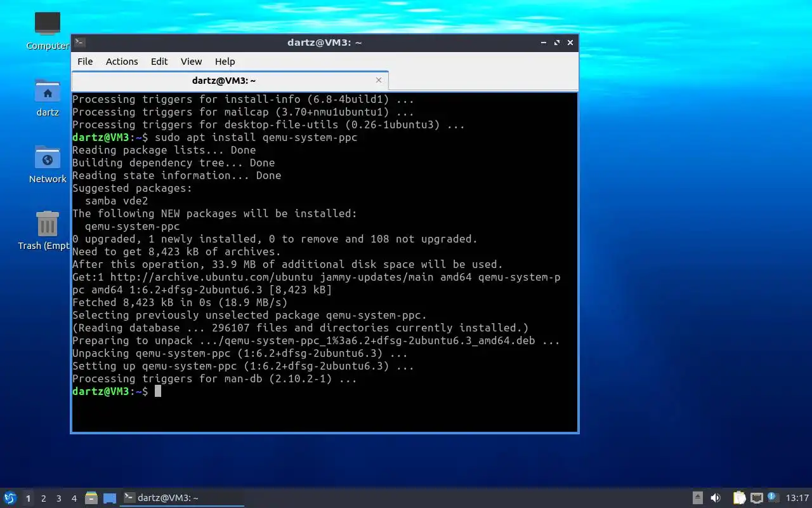Open the LXQt application menu launcher

coord(10,498)
